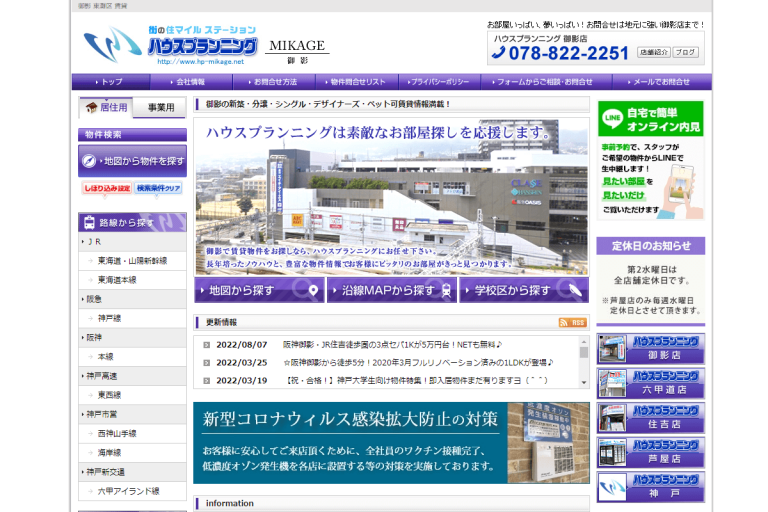The height and width of the screenshot is (512, 768).
Task: Expand the 神戸市営 line category
Action: coord(132,414)
